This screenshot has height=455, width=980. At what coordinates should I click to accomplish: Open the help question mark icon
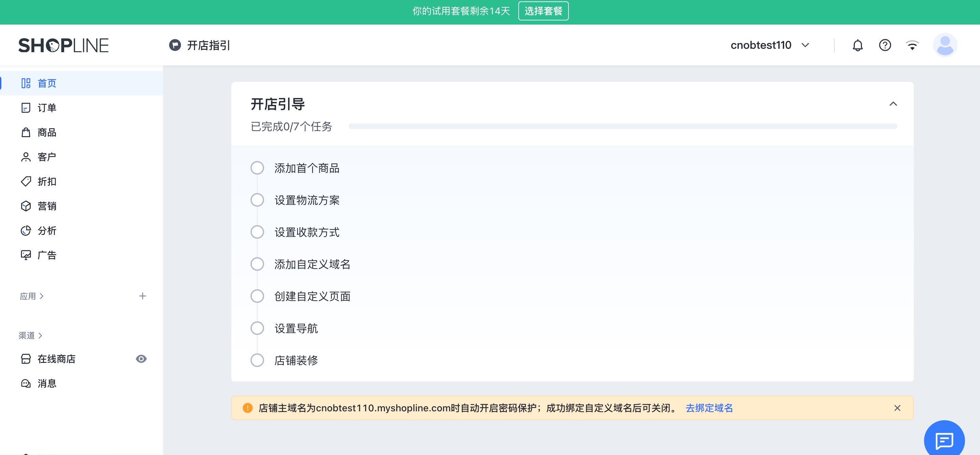[885, 45]
